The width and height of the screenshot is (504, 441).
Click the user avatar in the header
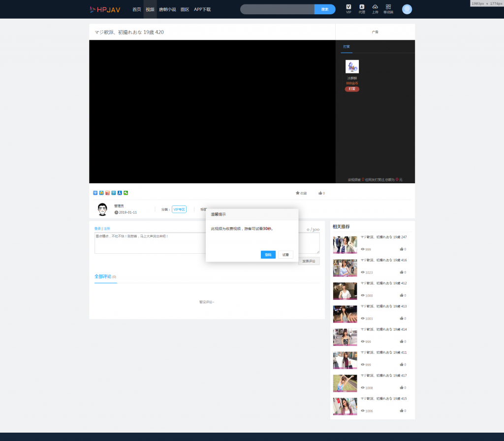tap(407, 9)
